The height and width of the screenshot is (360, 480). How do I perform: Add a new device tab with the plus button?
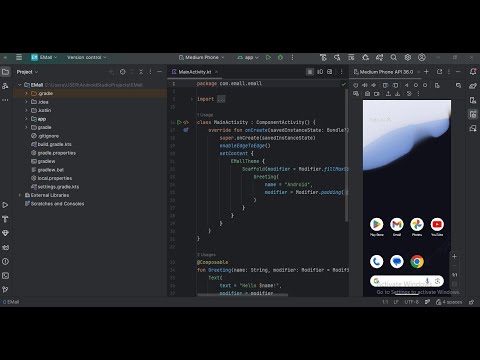426,72
